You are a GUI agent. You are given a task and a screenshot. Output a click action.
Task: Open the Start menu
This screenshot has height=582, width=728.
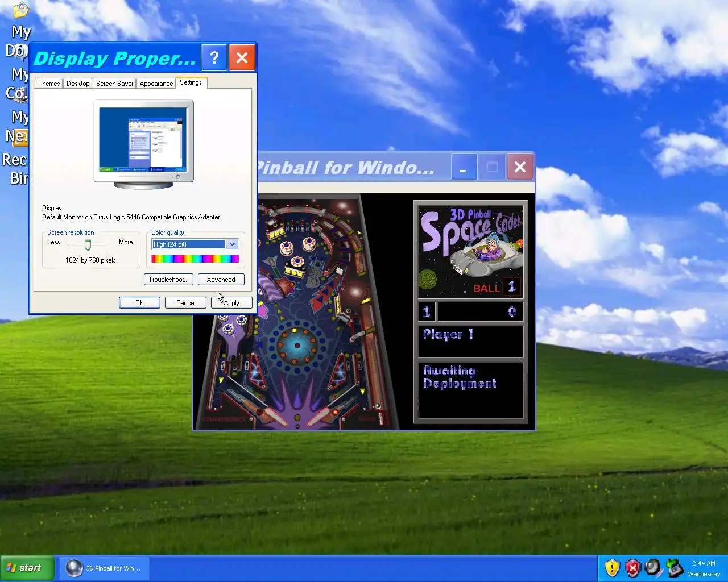(27, 568)
